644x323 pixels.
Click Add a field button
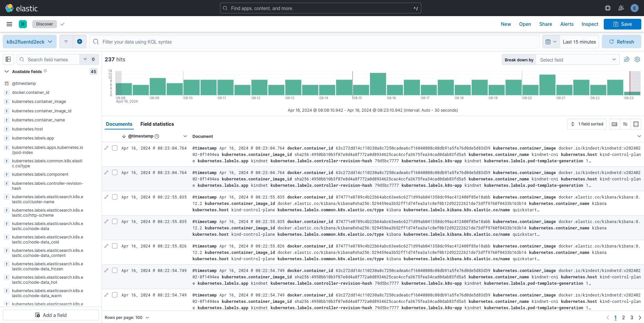click(51, 315)
